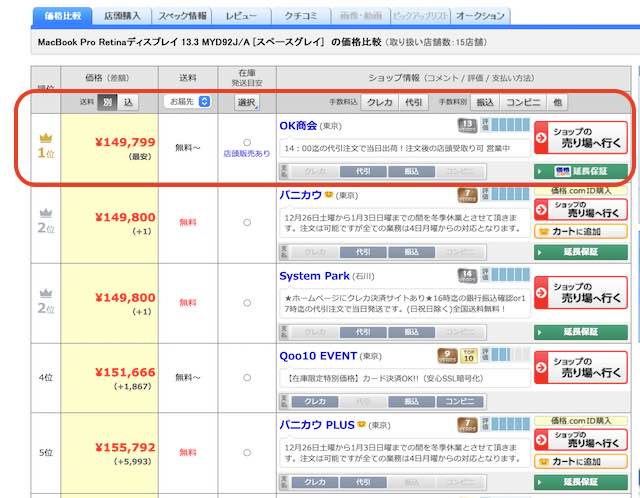This screenshot has height=498, width=640.
Task: Click the Qoo10 EVENT comment text
Action: pyautogui.click(x=384, y=379)
